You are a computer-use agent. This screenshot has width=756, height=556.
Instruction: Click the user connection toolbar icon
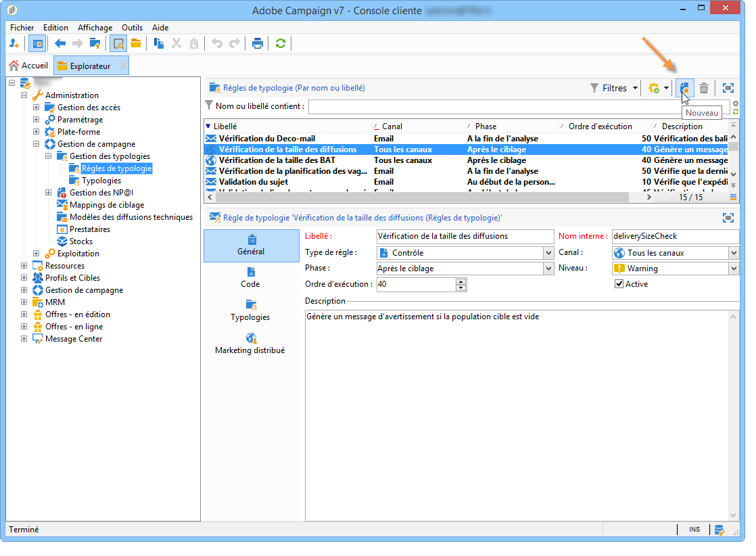click(x=14, y=44)
